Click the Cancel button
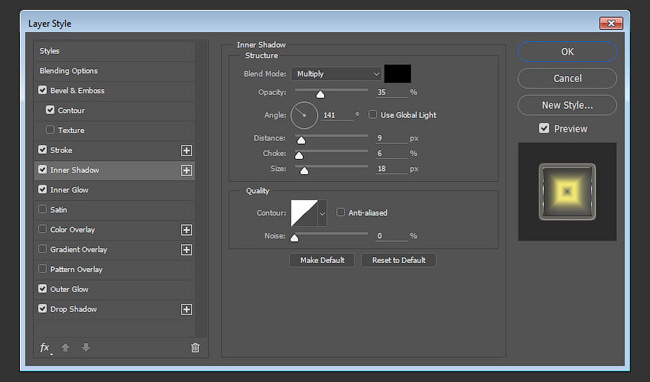The height and width of the screenshot is (382, 650). tap(567, 78)
